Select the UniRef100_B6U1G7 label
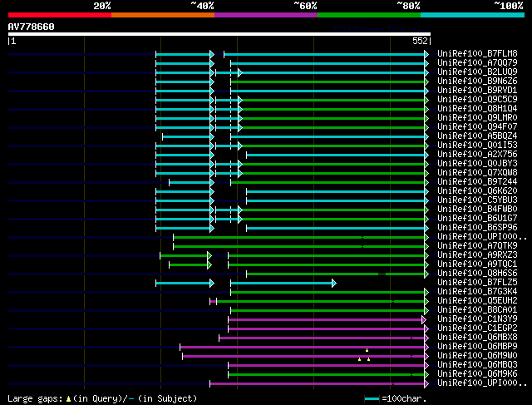 pyautogui.click(x=477, y=218)
